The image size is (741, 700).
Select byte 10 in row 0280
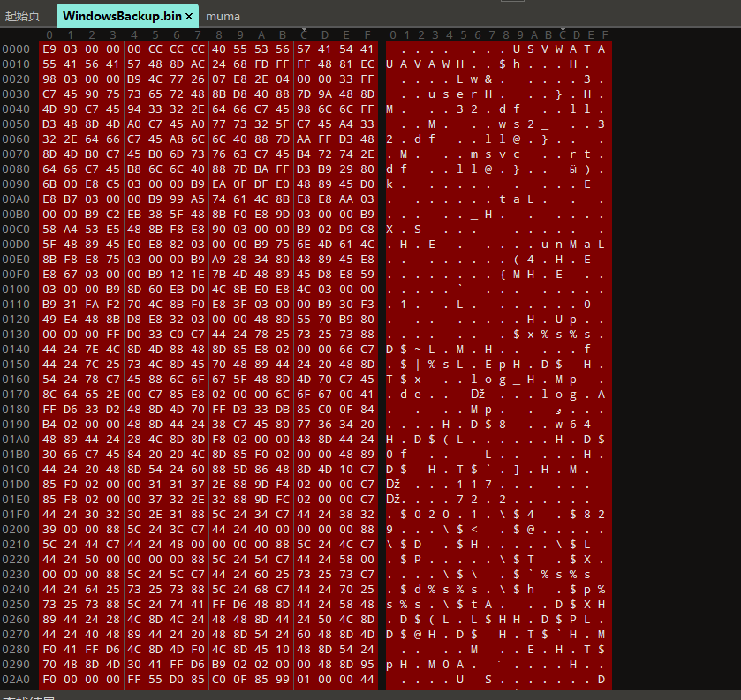283,650
